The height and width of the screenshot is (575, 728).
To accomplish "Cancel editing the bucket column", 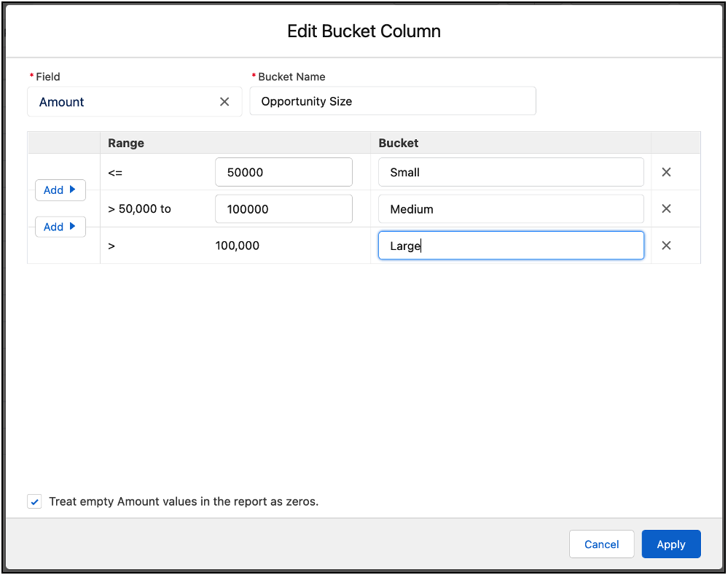I will tap(601, 544).
